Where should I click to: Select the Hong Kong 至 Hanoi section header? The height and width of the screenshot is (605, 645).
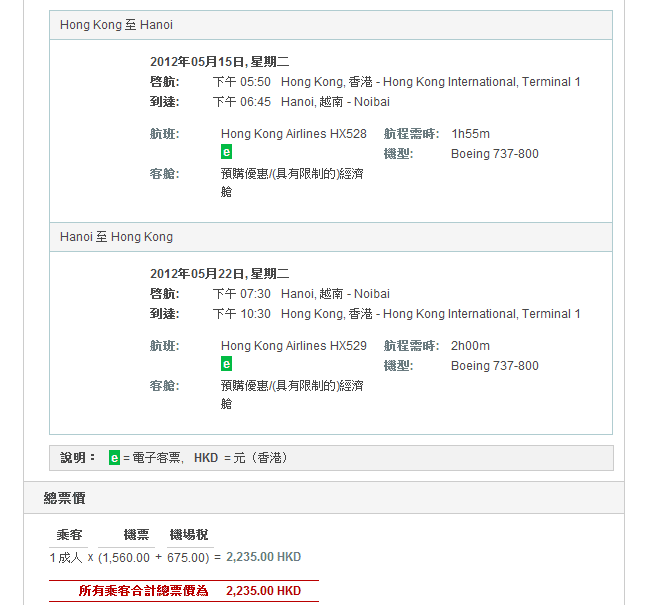[116, 25]
